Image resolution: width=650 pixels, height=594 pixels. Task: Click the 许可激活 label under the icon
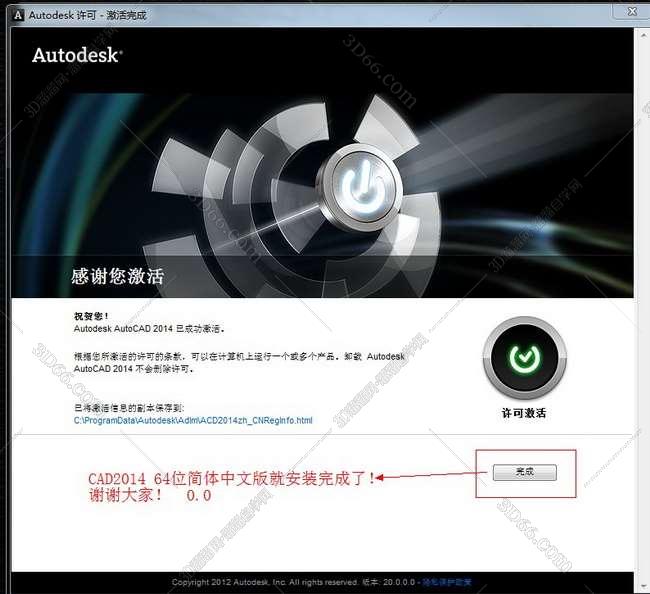[524, 413]
